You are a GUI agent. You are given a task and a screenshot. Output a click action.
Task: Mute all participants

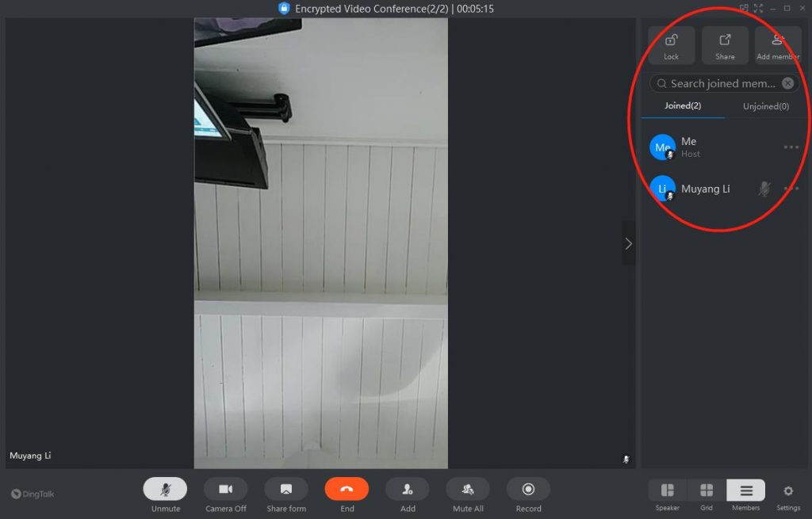468,489
